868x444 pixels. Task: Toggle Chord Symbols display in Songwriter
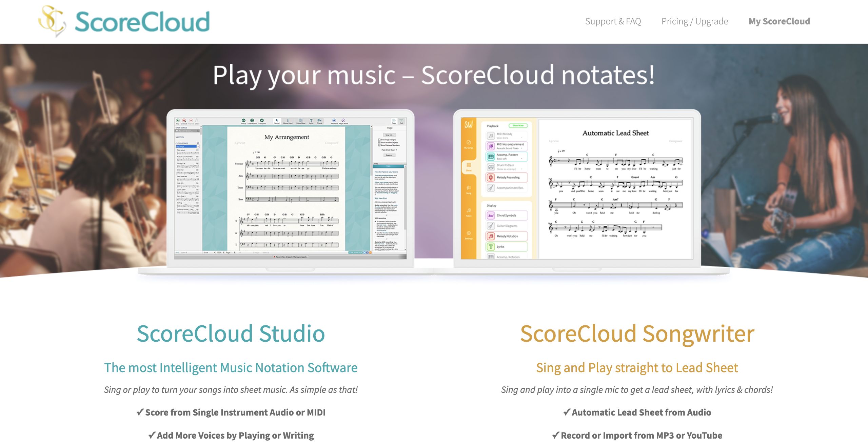click(x=507, y=216)
